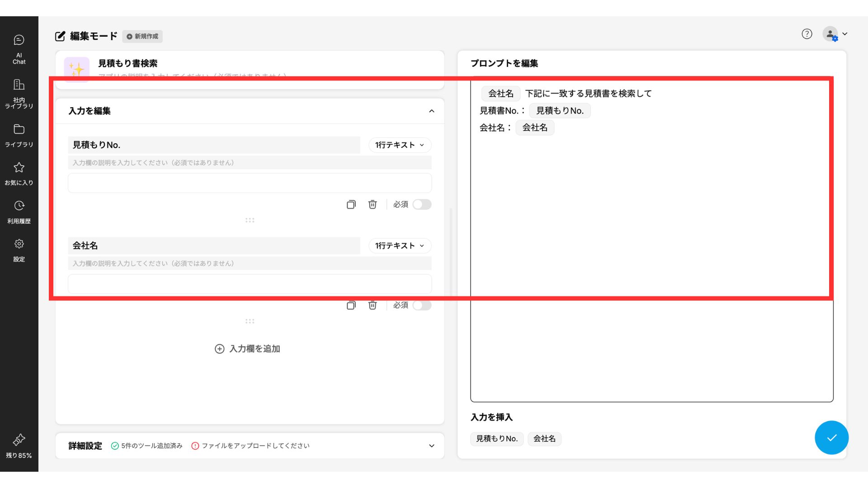Open the 社内ライブラリ sidebar icon
Screen dimensions: 868x488
(19, 94)
